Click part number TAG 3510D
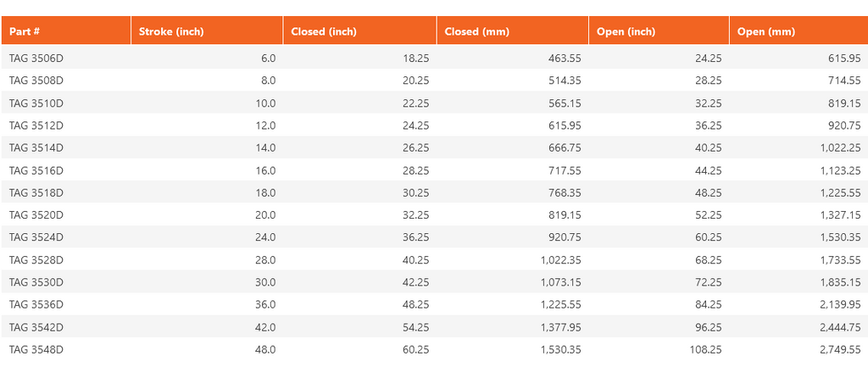 36,103
